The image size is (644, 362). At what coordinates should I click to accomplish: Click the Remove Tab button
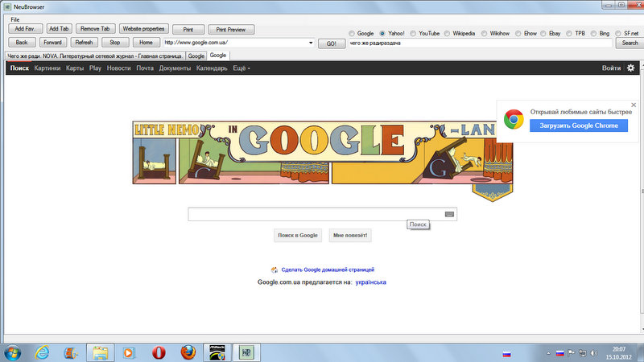coord(95,29)
